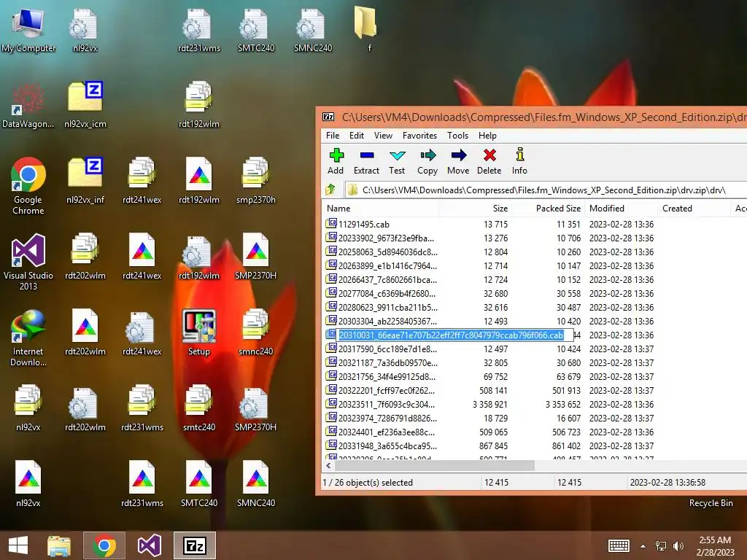The image size is (747, 560).
Task: Sort by the Created column
Action: (x=694, y=209)
